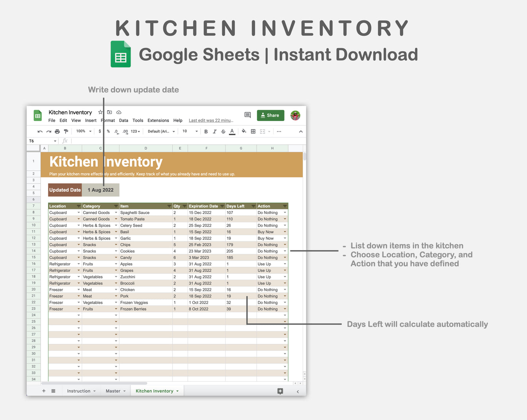Click the Format as currency icon
Screen dimensions: 527x420
pos(100,131)
